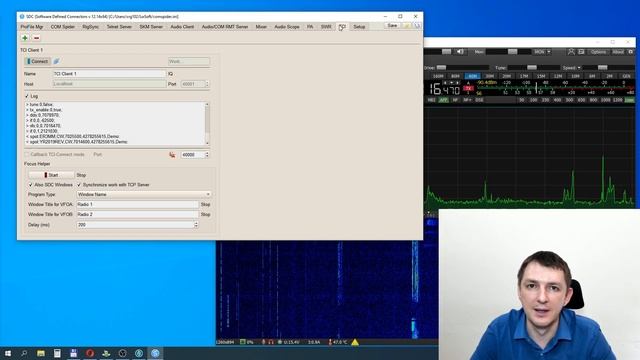This screenshot has height=360, width=640.
Task: Click the yellow warning triangle in SDR status bar
Action: tap(355, 342)
